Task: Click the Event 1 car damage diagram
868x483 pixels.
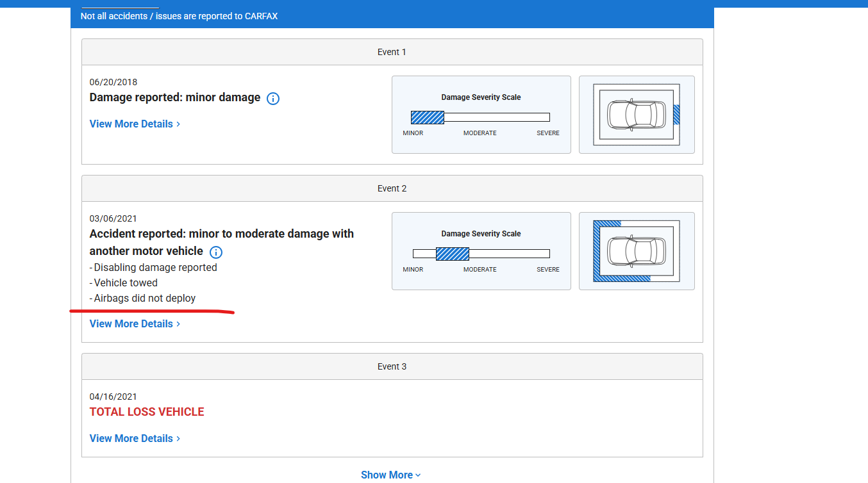Action: [x=636, y=115]
